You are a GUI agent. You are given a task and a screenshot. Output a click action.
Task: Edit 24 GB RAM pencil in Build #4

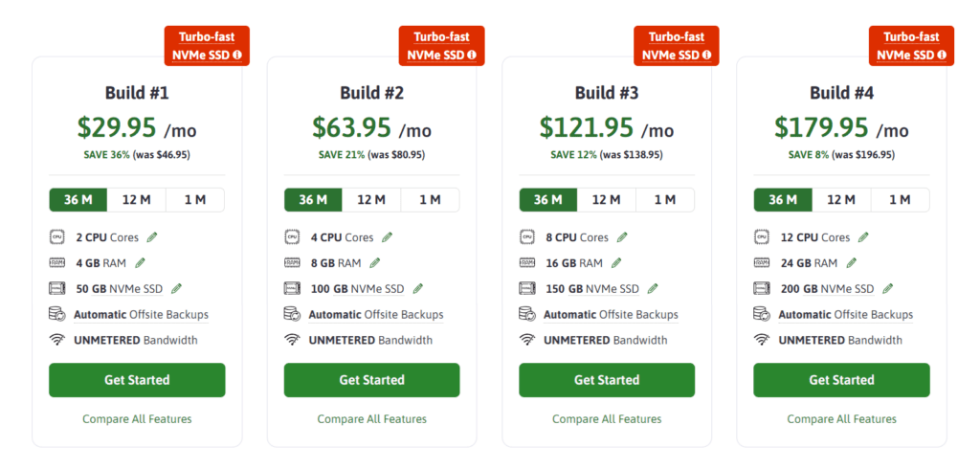(851, 263)
